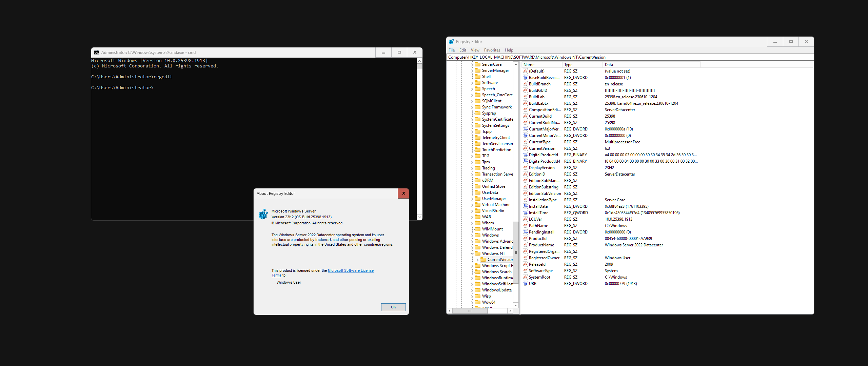
Task: Open the Microsoft Software License Terms link
Action: (x=350, y=270)
